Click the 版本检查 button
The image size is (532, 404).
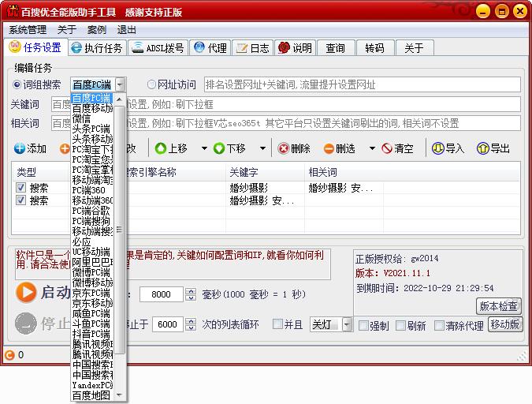tap(498, 306)
